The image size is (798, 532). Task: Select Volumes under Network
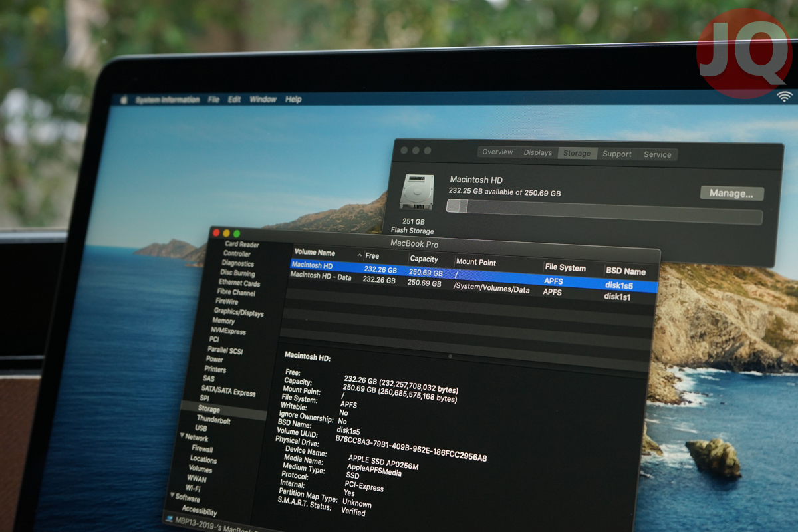pyautogui.click(x=200, y=469)
